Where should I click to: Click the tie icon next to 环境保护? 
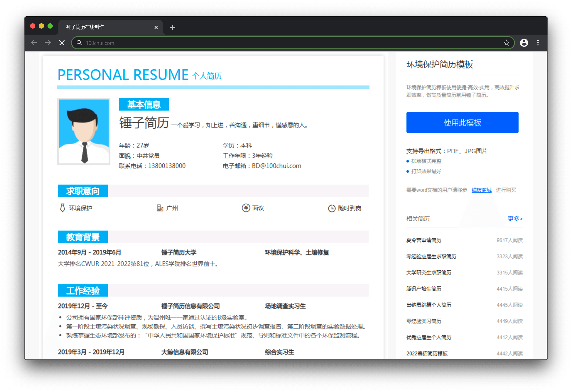(63, 208)
